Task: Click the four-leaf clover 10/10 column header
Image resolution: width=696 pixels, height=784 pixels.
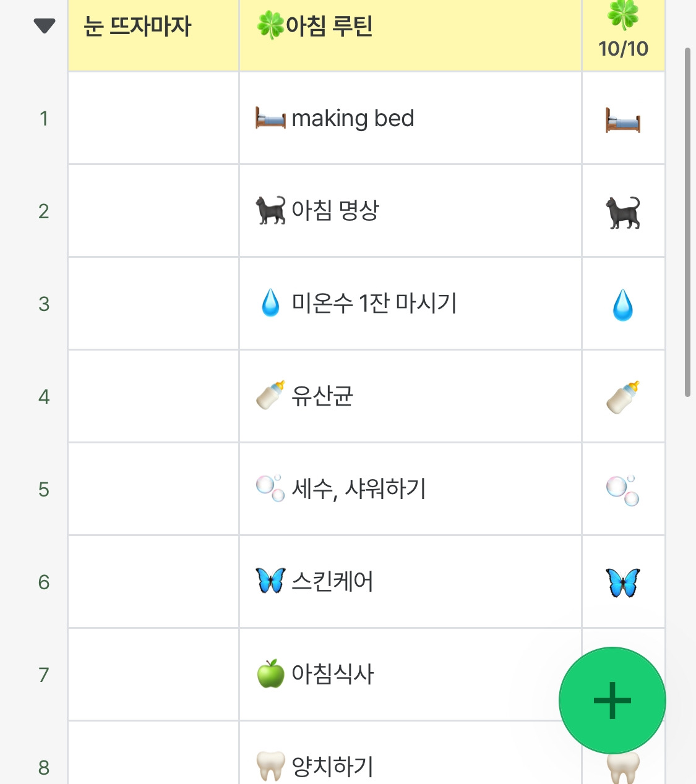Action: [624, 35]
